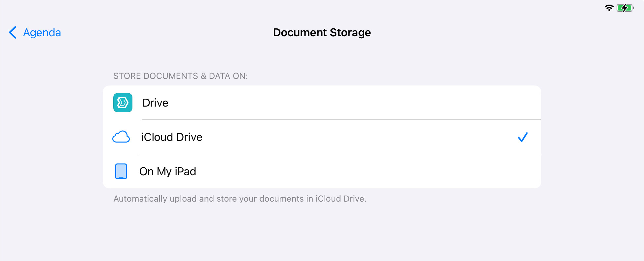Screen dimensions: 644x261
Task: Select On My iPad storage option
Action: coord(322,171)
